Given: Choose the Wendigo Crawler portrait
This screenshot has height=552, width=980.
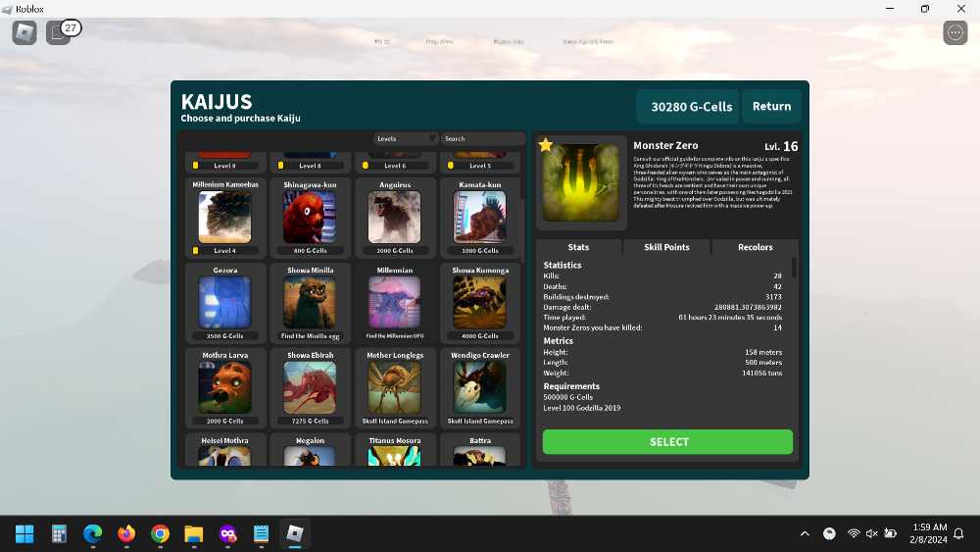Looking at the screenshot, I should click(479, 387).
